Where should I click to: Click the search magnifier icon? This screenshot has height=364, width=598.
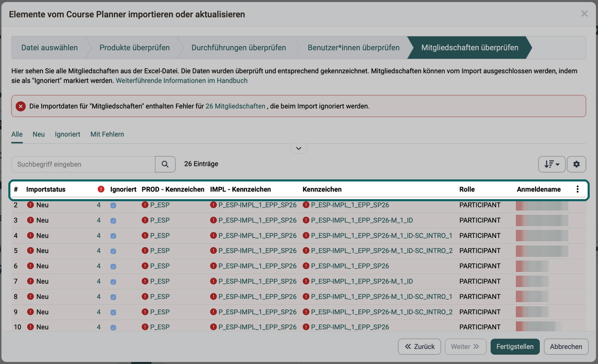[165, 164]
